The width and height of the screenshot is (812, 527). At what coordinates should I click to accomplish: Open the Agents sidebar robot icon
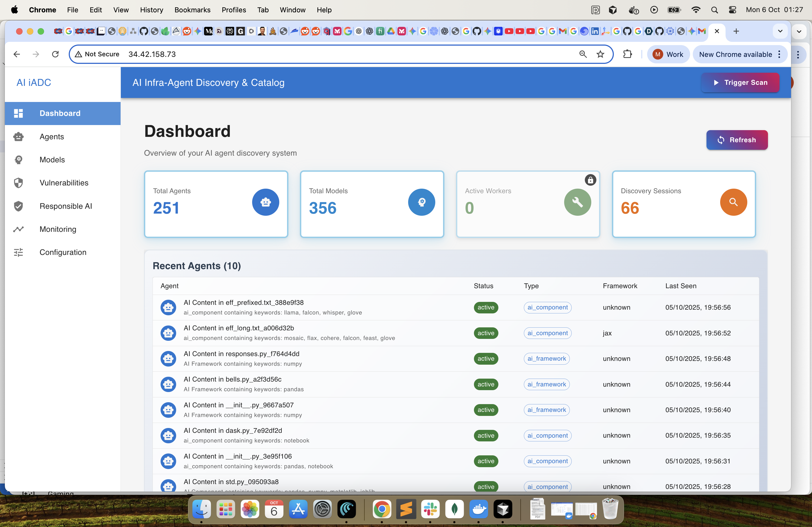[19, 137]
